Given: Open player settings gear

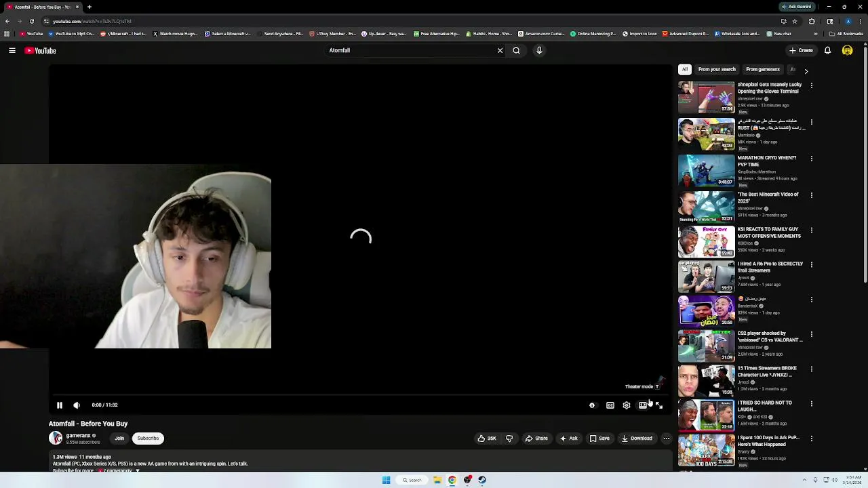Looking at the screenshot, I should click(626, 405).
